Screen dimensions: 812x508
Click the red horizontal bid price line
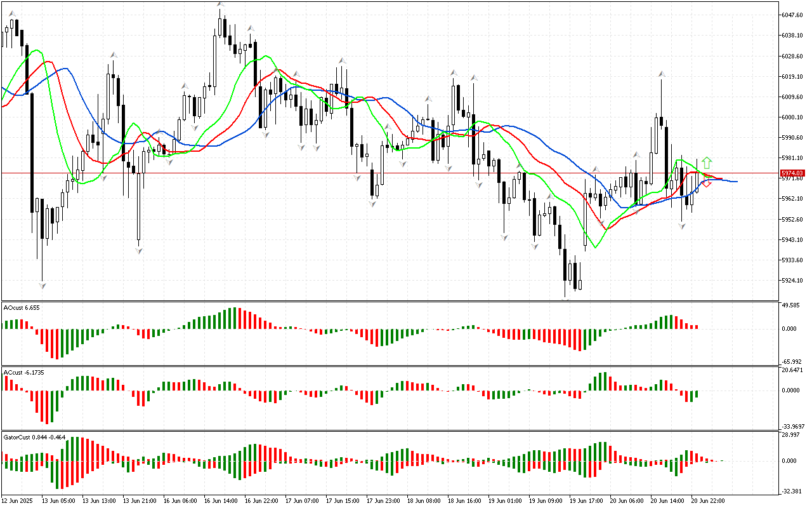tap(381, 173)
